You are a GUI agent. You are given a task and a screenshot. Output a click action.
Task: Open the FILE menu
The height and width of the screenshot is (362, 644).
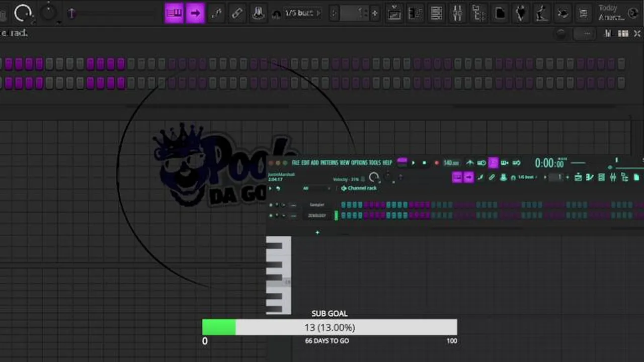point(295,162)
